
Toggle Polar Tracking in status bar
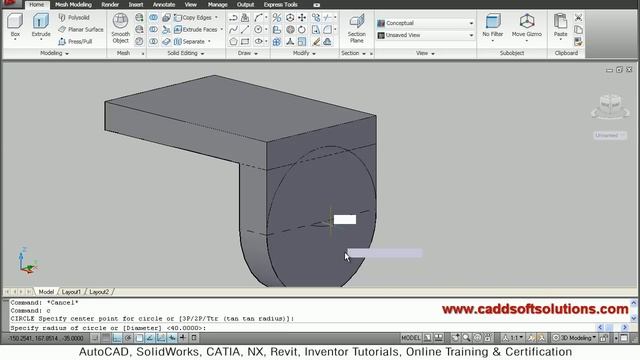[x=128, y=338]
